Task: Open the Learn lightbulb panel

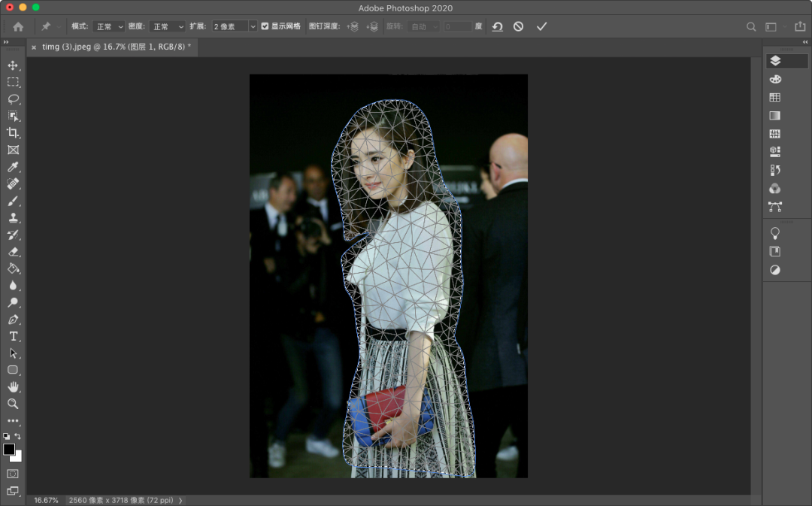Action: point(775,233)
